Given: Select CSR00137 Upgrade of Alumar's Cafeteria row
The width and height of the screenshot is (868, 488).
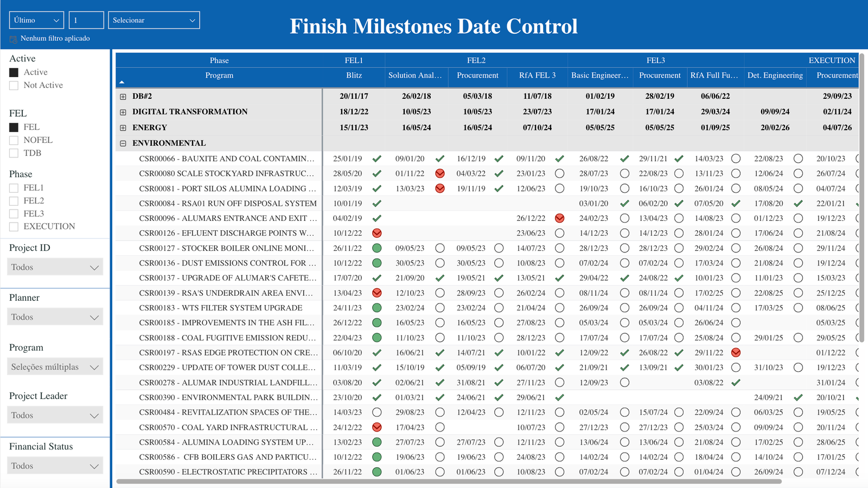Looking at the screenshot, I should (227, 278).
